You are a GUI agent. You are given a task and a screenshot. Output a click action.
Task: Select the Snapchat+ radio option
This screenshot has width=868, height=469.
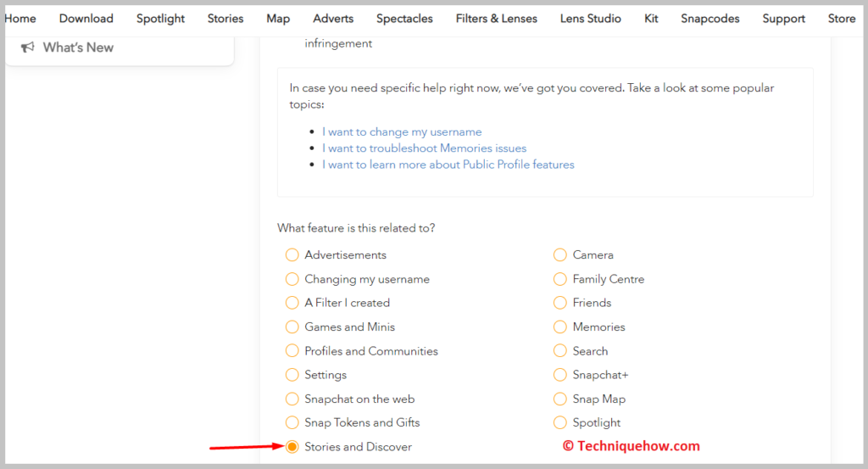tap(559, 375)
